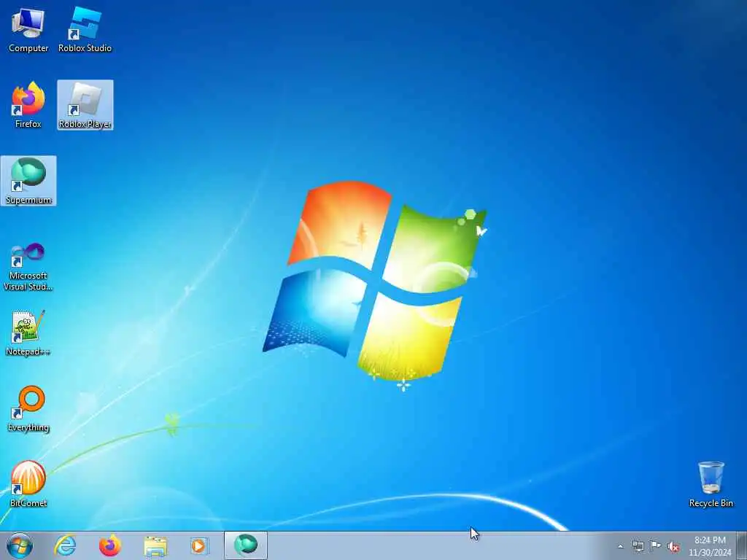The height and width of the screenshot is (560, 747).
Task: Select the BitComet desktop shortcut
Action: point(28,484)
